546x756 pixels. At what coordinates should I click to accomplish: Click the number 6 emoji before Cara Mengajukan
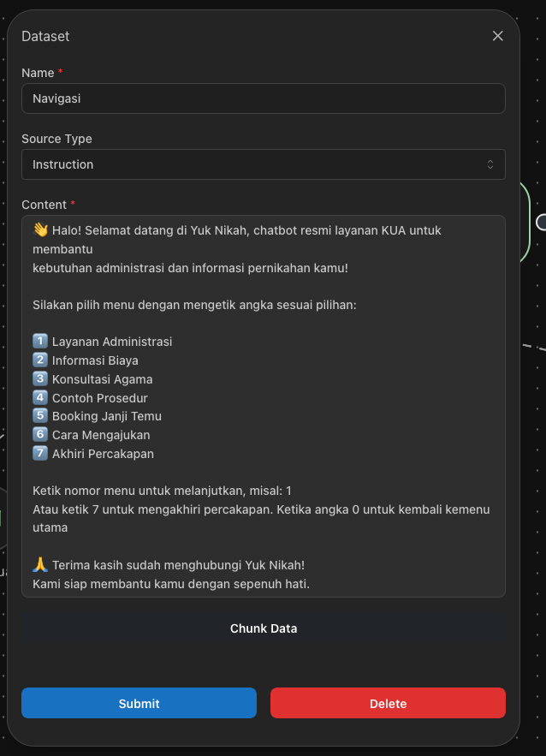(40, 435)
